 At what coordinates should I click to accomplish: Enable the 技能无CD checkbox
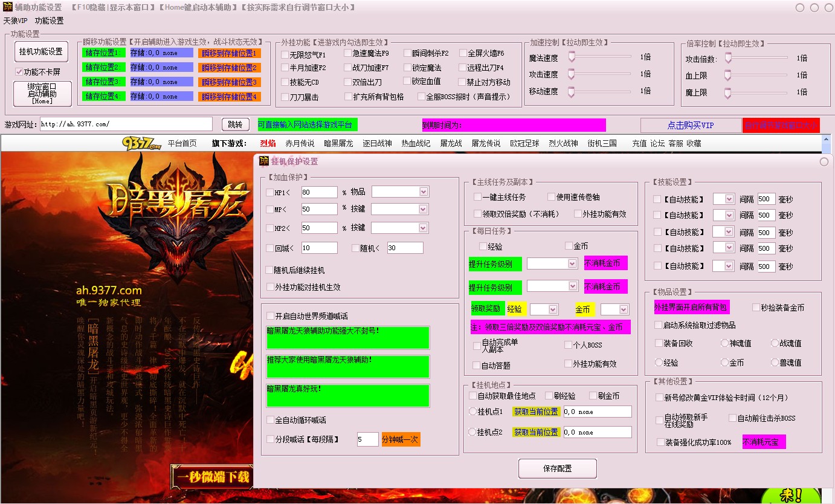coord(285,82)
